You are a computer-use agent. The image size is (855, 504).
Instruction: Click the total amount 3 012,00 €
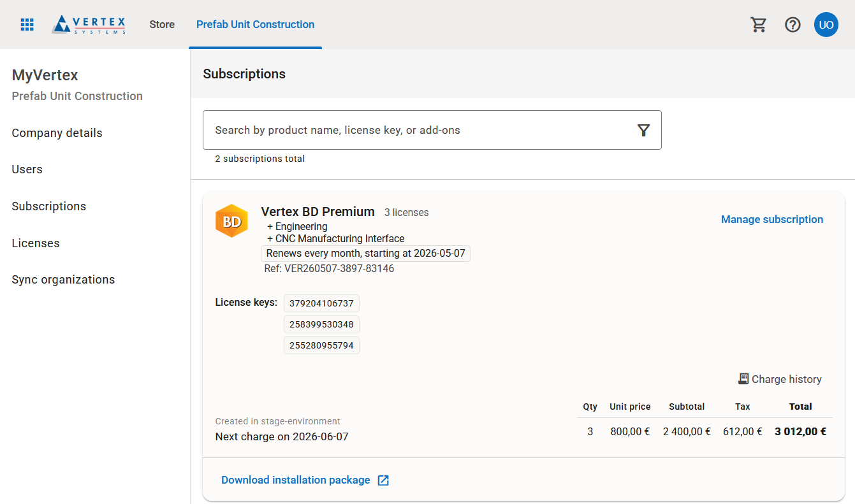801,431
